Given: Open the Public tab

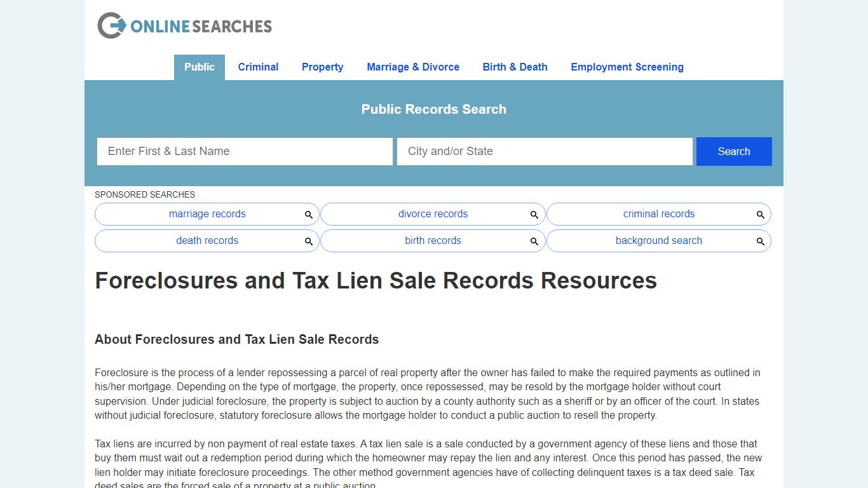Looking at the screenshot, I should point(200,67).
